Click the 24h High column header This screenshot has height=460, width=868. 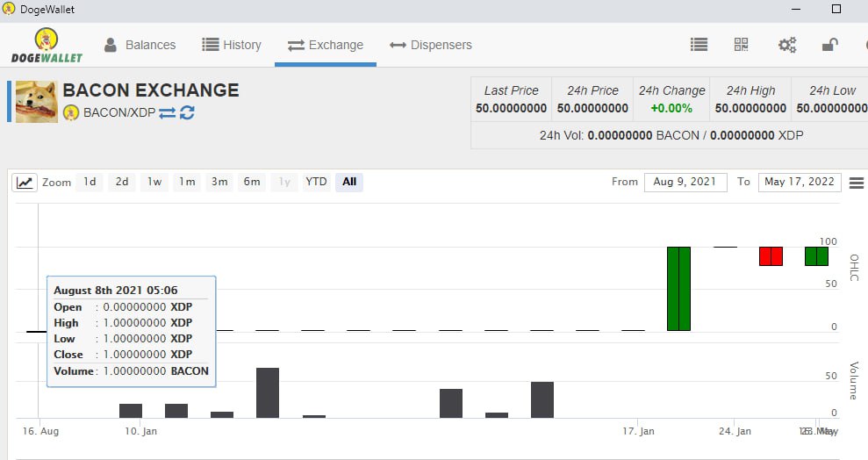coord(750,90)
